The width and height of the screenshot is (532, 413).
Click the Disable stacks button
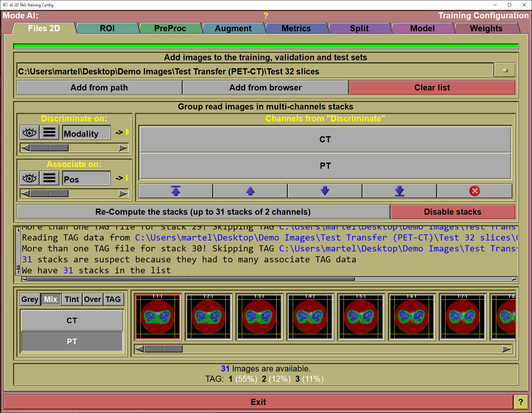pyautogui.click(x=453, y=212)
